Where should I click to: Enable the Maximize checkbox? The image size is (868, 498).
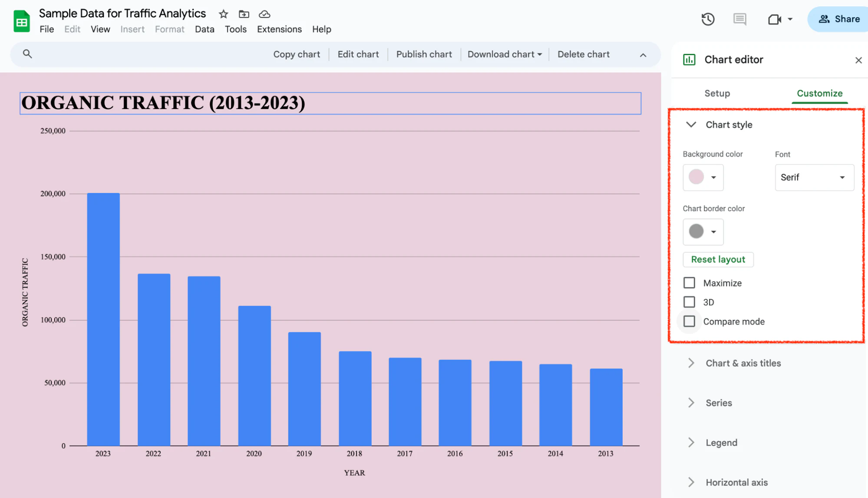pyautogui.click(x=689, y=283)
